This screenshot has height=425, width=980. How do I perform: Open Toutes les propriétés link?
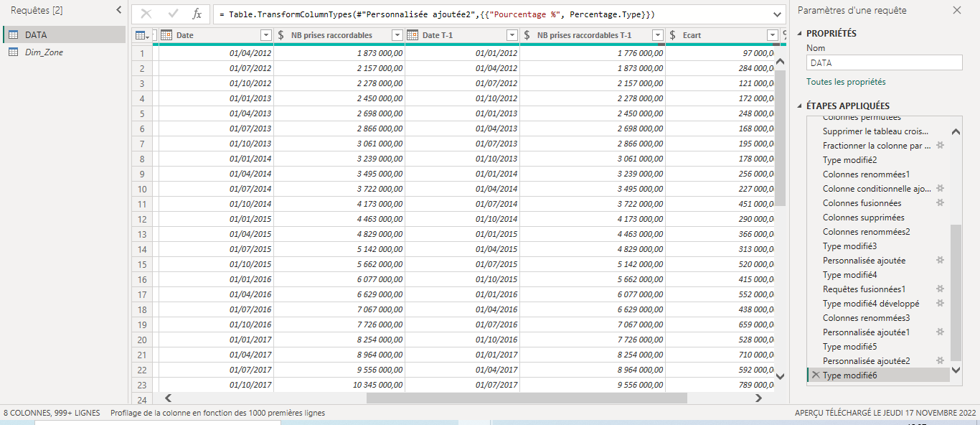coord(846,82)
